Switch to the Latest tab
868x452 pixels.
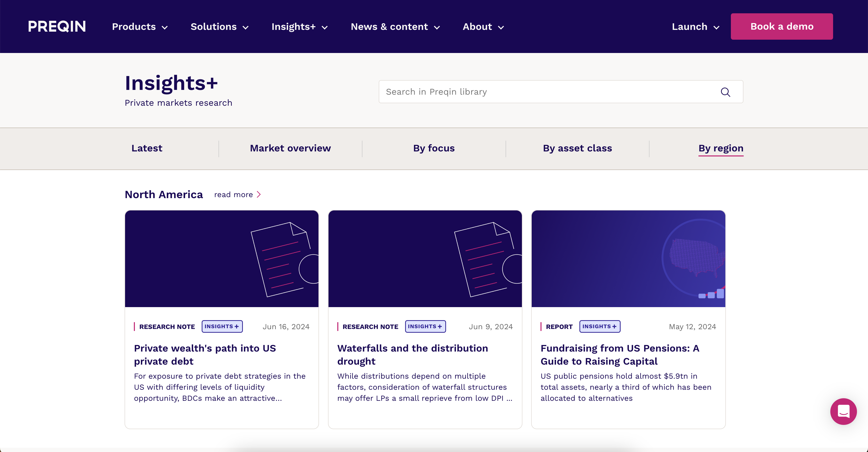pyautogui.click(x=147, y=148)
